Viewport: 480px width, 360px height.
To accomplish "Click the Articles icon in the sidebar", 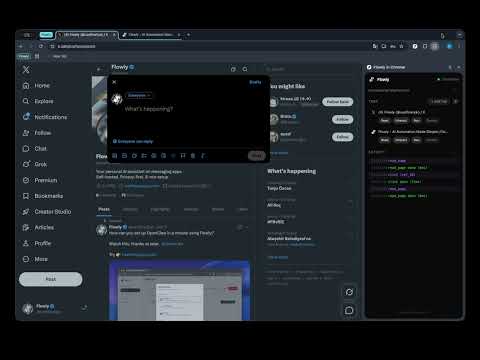I will (x=26, y=228).
